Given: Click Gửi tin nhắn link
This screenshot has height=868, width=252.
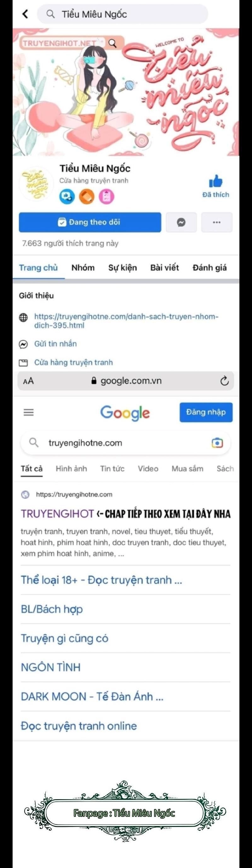Looking at the screenshot, I should [x=55, y=344].
